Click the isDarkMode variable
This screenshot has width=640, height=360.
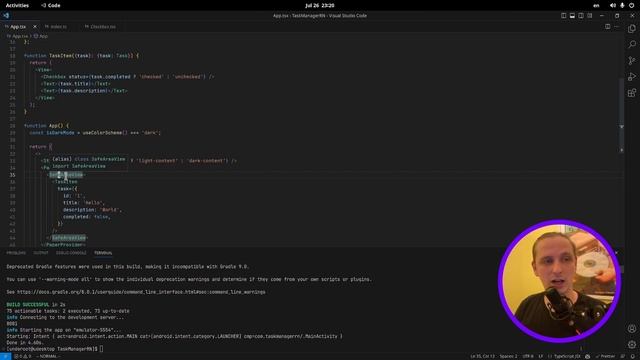60,133
